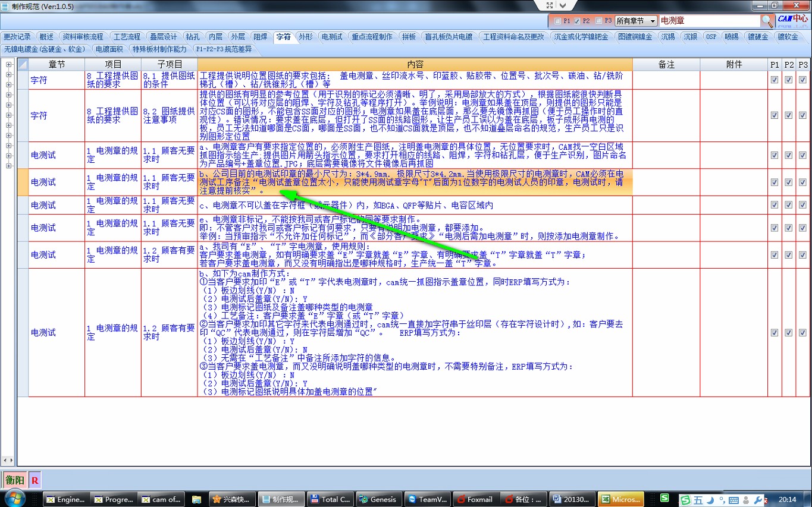The width and height of the screenshot is (812, 507).
Task: Toggle the P1 checkbox in the highlighted 公司目前的电测试印章 row
Action: point(774,182)
